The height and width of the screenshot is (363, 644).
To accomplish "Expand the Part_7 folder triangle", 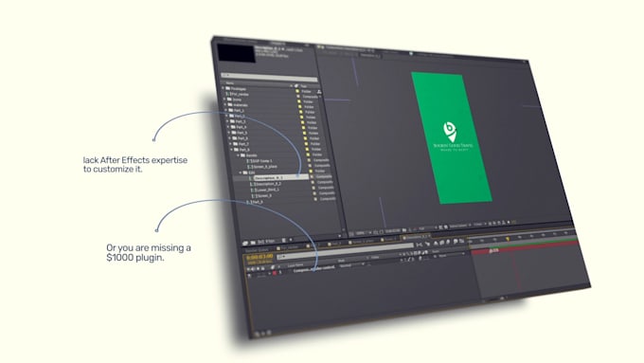I will [231, 144].
